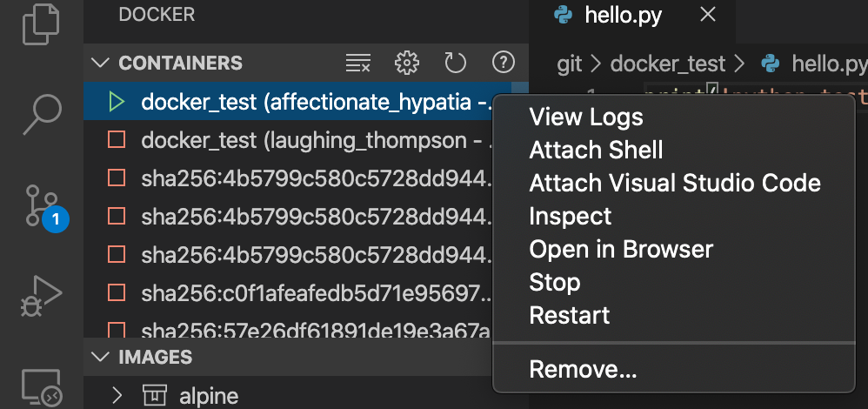
Task: Expand the alpine image node
Action: (117, 395)
